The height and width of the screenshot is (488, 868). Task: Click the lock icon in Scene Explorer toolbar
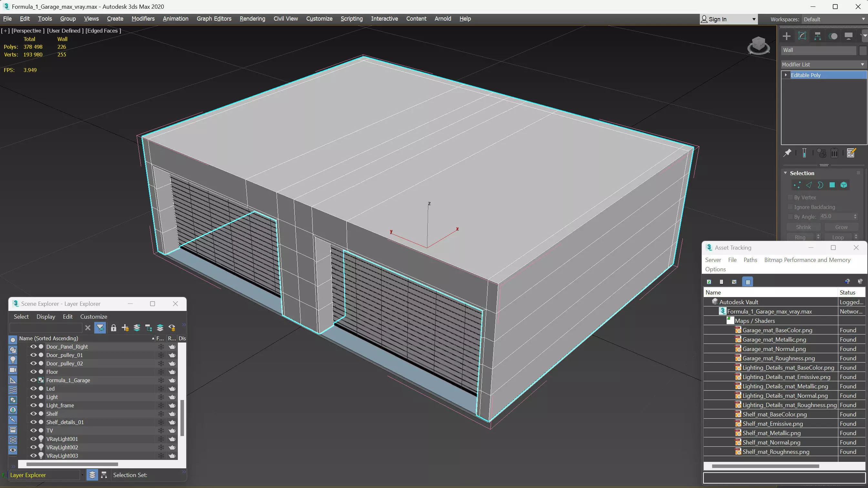click(x=114, y=328)
